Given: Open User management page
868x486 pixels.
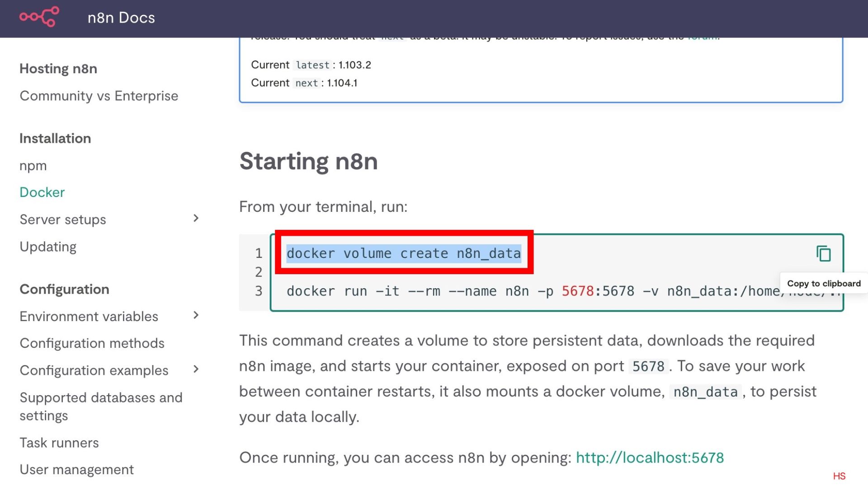Looking at the screenshot, I should 76,470.
